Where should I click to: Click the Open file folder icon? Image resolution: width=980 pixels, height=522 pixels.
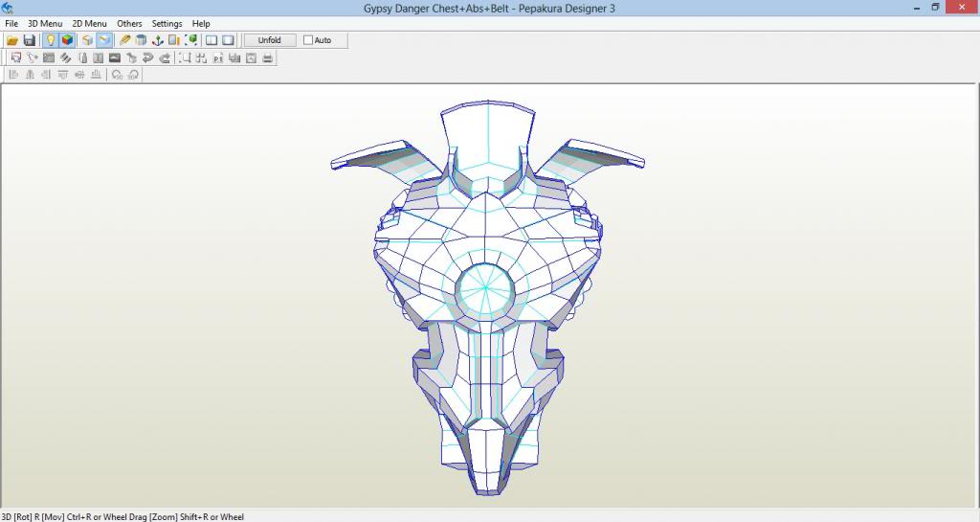tap(11, 40)
